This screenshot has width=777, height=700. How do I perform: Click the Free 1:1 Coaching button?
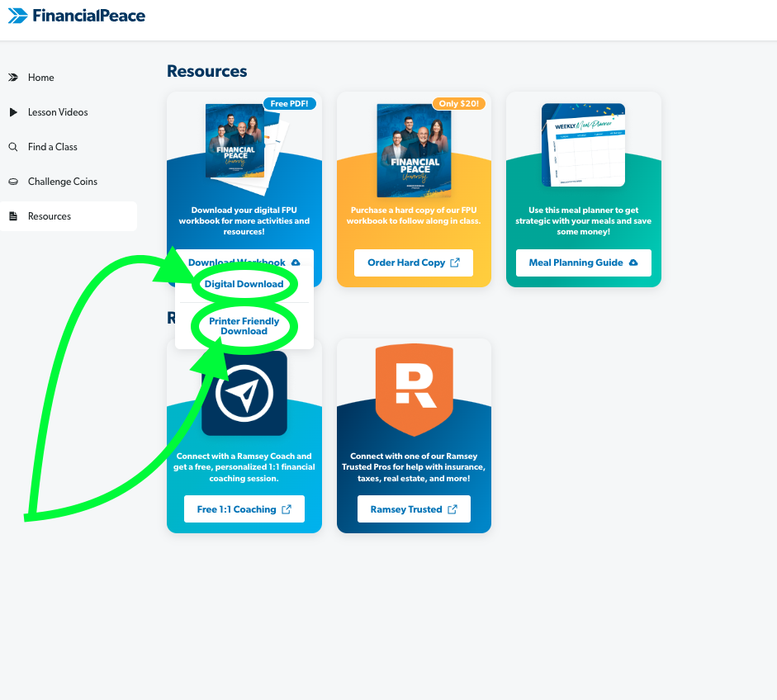click(x=244, y=509)
